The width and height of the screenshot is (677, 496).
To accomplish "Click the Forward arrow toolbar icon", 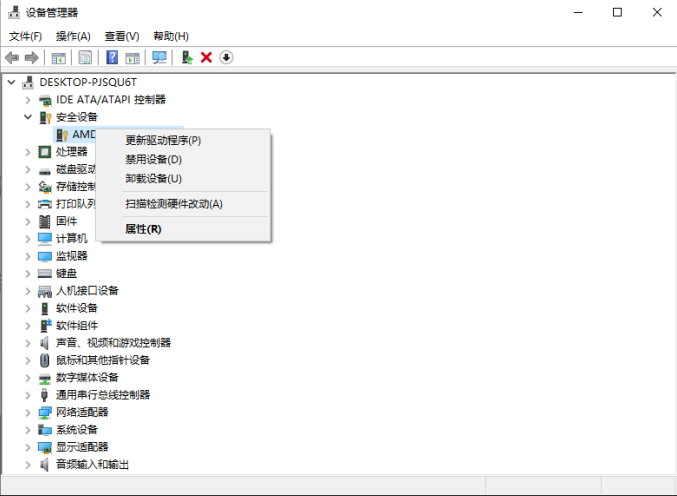I will point(32,57).
